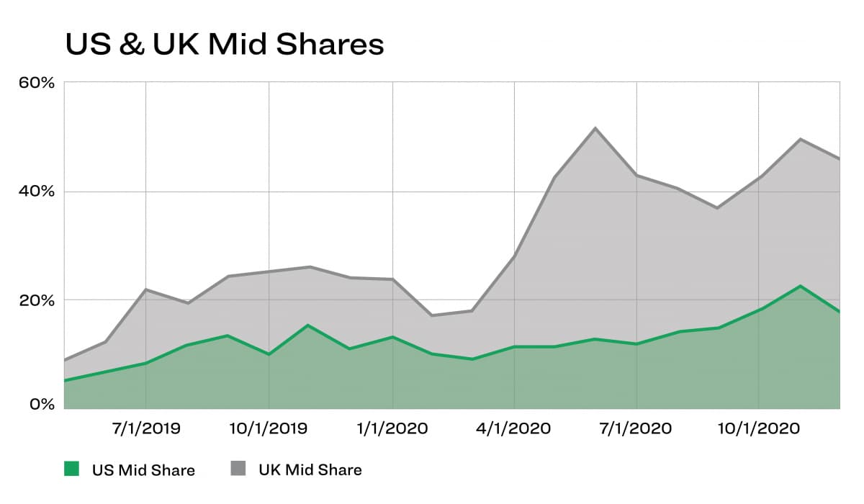864x504 pixels.
Task: Click the 0% y-axis label
Action: pyautogui.click(x=41, y=405)
